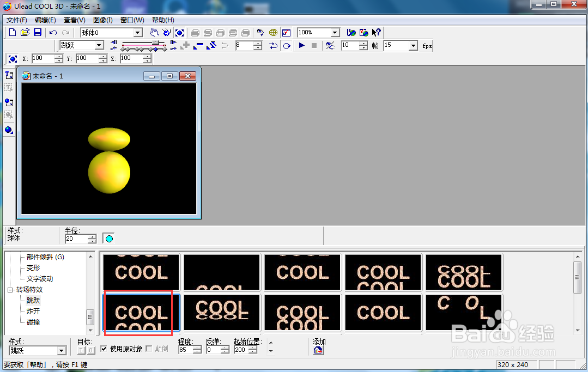
Task: Select selected COOL bounce thumbnail, second row first
Action: pos(141,313)
